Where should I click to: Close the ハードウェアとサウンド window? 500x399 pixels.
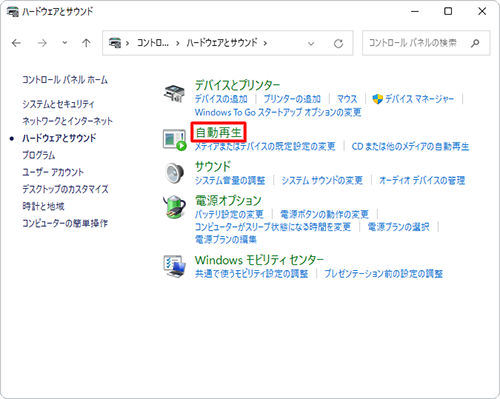pos(482,12)
